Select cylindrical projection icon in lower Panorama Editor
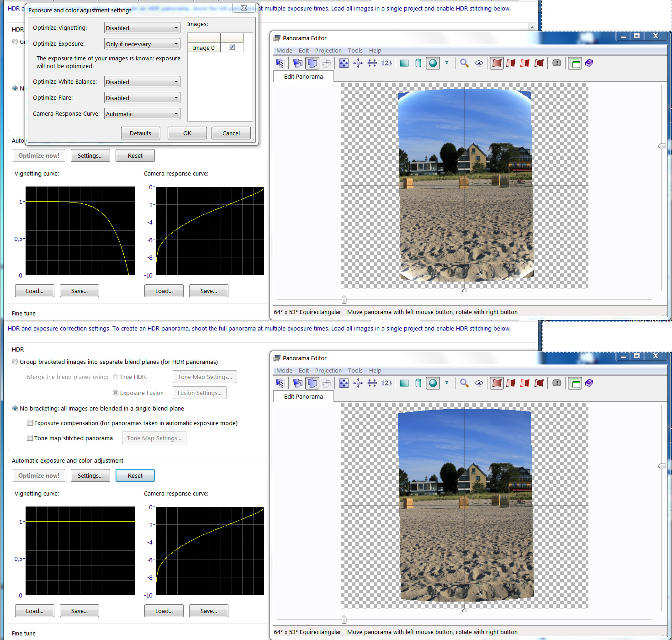The image size is (672, 640). pos(418,383)
